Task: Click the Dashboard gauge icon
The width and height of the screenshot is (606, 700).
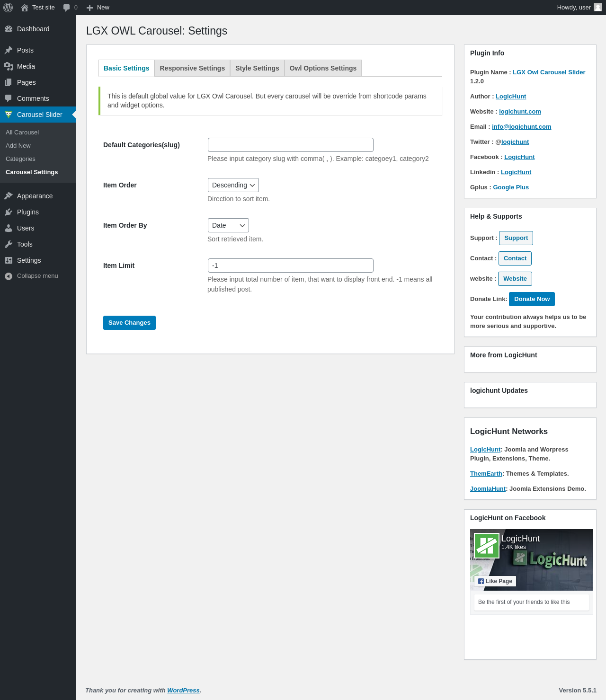Action: [9, 29]
